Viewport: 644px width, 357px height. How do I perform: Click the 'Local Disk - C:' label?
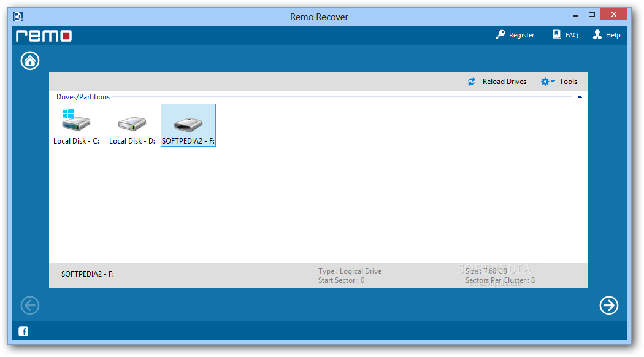77,141
